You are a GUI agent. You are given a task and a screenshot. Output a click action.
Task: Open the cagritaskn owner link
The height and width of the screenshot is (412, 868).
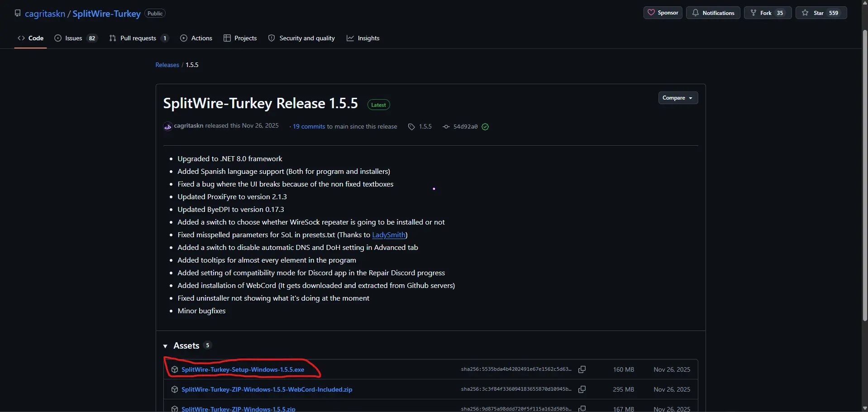point(45,14)
